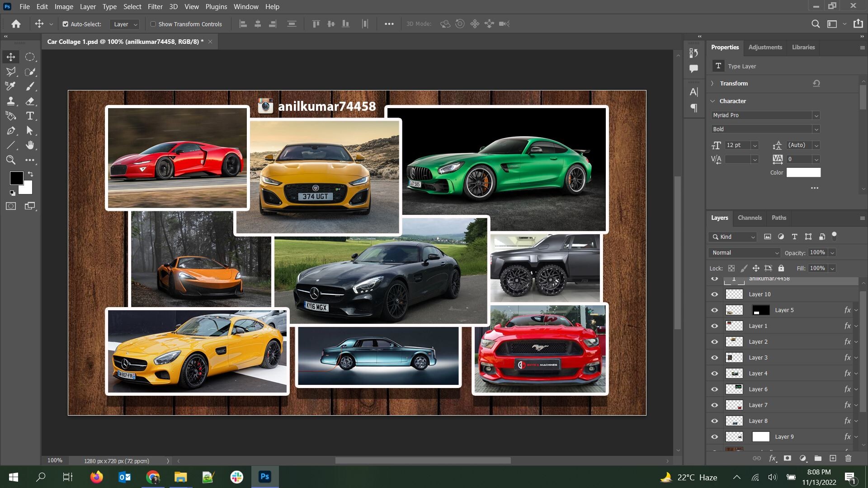Activate the Pen tool
868x488 pixels.
(11, 131)
